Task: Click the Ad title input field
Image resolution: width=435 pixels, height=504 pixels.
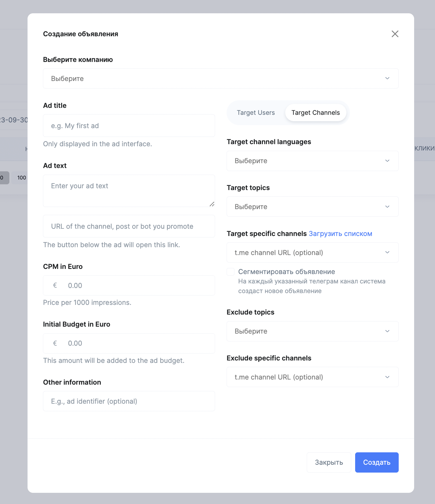Action: point(129,126)
